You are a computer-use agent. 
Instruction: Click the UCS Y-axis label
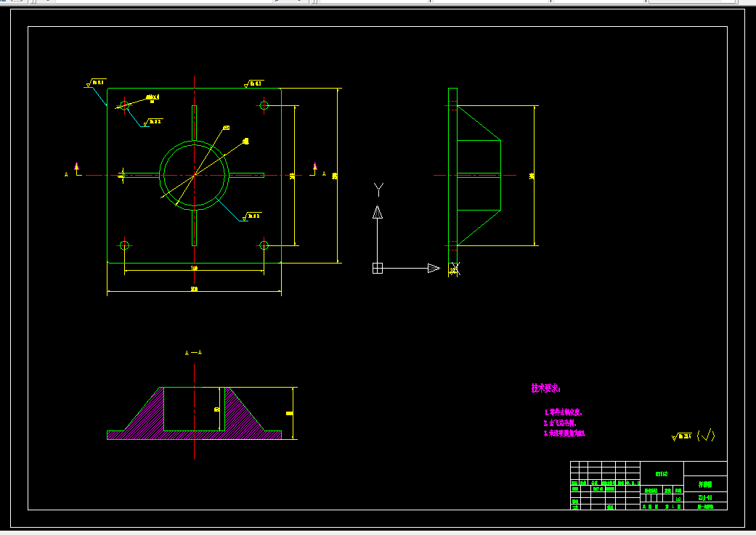click(378, 189)
